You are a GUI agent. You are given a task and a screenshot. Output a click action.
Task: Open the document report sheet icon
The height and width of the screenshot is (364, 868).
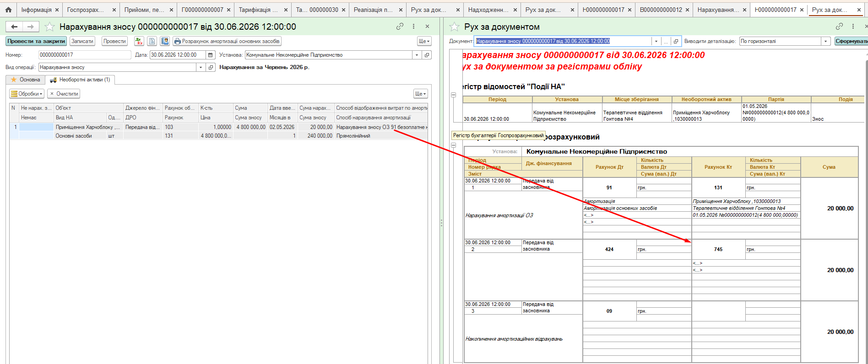pos(152,41)
